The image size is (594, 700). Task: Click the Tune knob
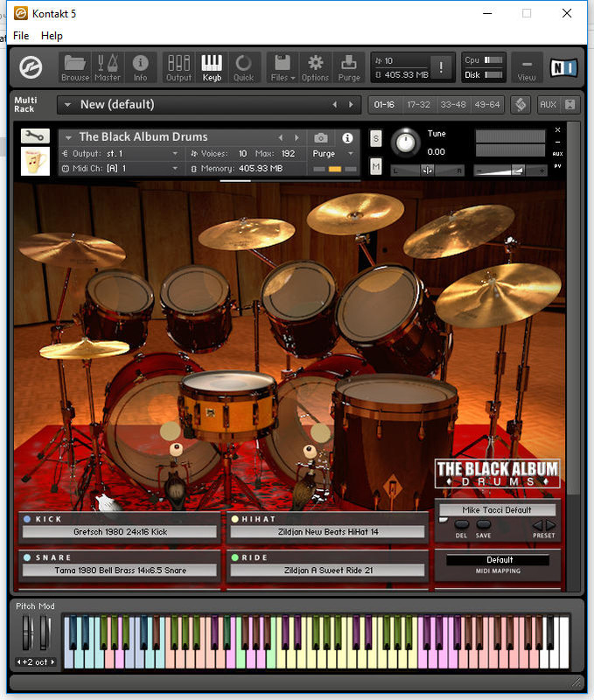405,143
